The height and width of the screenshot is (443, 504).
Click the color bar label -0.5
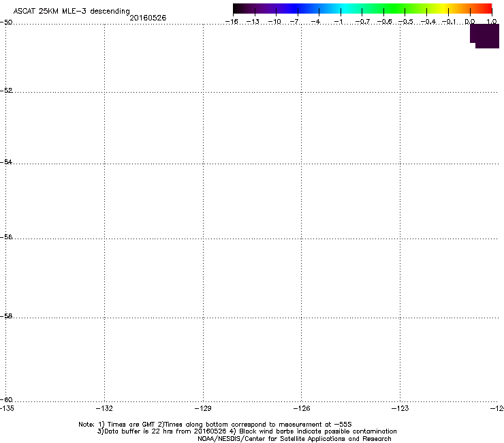point(406,22)
